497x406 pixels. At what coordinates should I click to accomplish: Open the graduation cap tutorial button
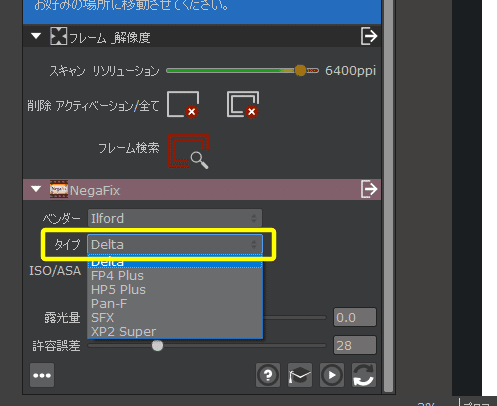(x=300, y=375)
